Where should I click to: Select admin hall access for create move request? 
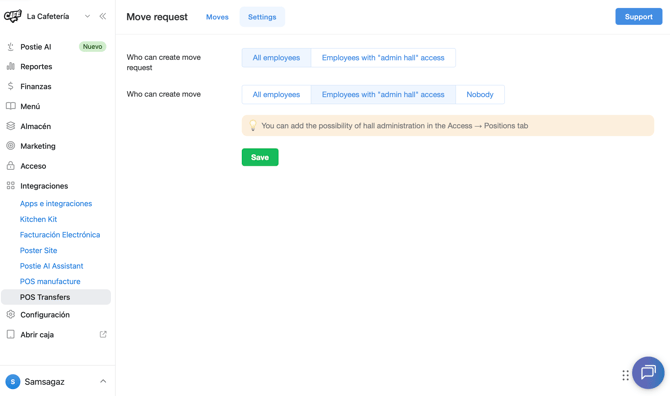(383, 58)
